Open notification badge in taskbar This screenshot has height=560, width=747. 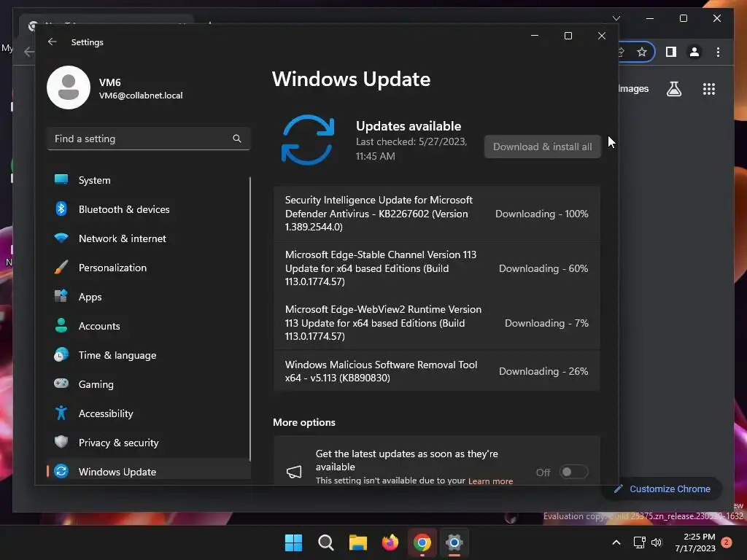click(727, 542)
